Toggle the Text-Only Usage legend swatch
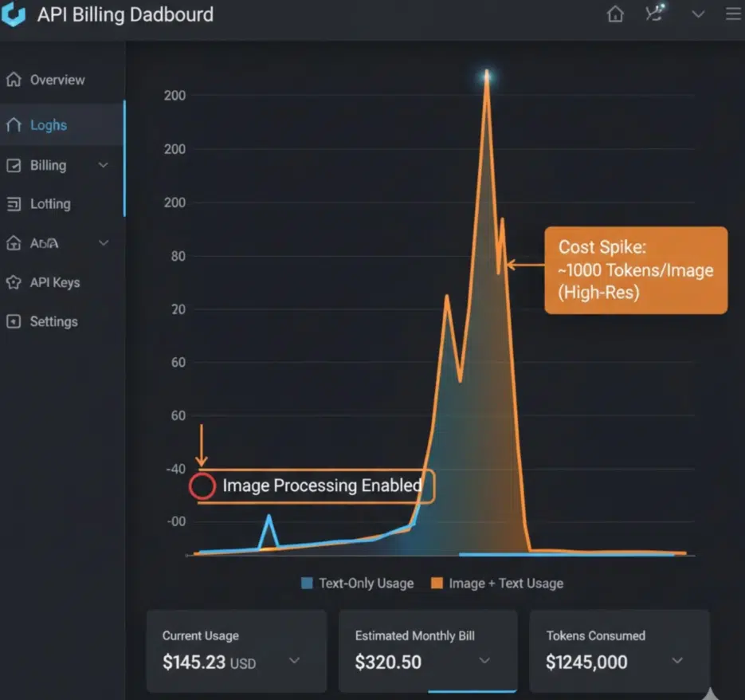Viewport: 745px width, 700px height. pyautogui.click(x=305, y=583)
